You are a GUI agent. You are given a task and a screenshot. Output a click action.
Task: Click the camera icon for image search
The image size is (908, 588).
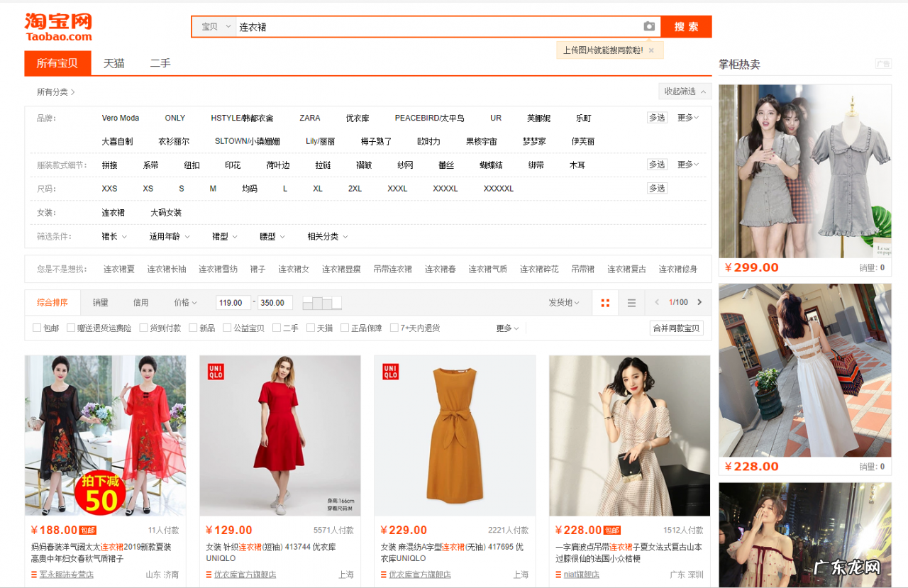tap(649, 26)
